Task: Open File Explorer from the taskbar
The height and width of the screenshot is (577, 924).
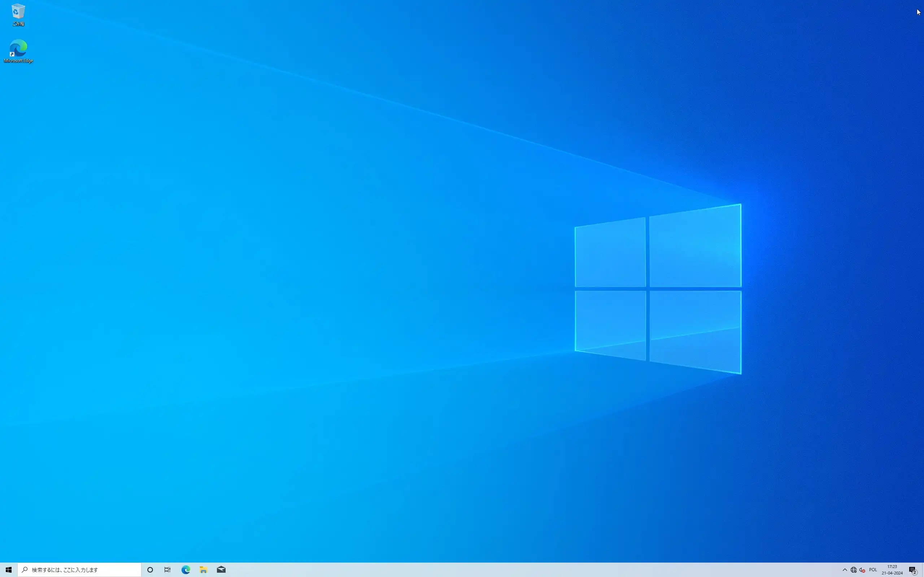Action: coord(203,570)
